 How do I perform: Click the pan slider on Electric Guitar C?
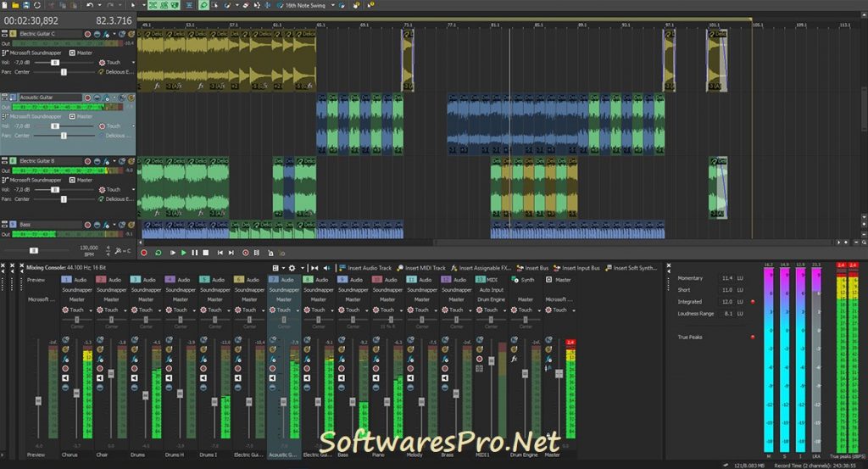click(64, 72)
